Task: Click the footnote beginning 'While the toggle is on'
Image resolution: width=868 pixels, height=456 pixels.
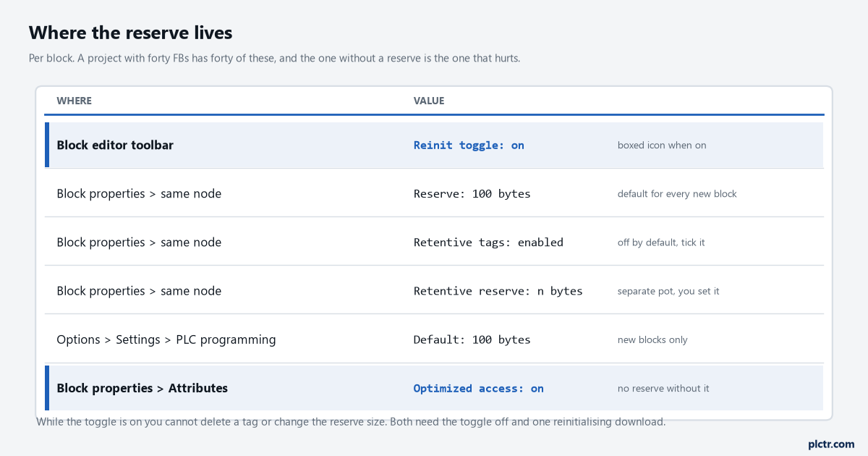Action: pyautogui.click(x=351, y=421)
